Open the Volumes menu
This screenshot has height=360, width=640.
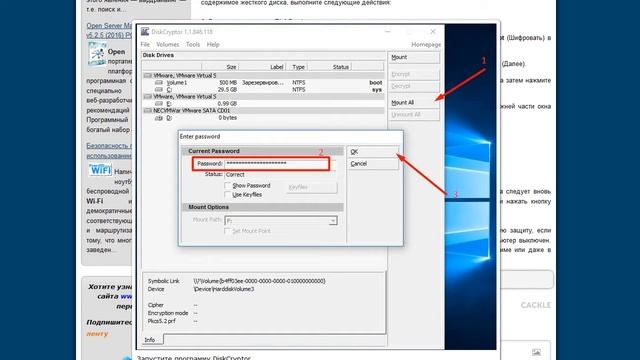point(167,44)
